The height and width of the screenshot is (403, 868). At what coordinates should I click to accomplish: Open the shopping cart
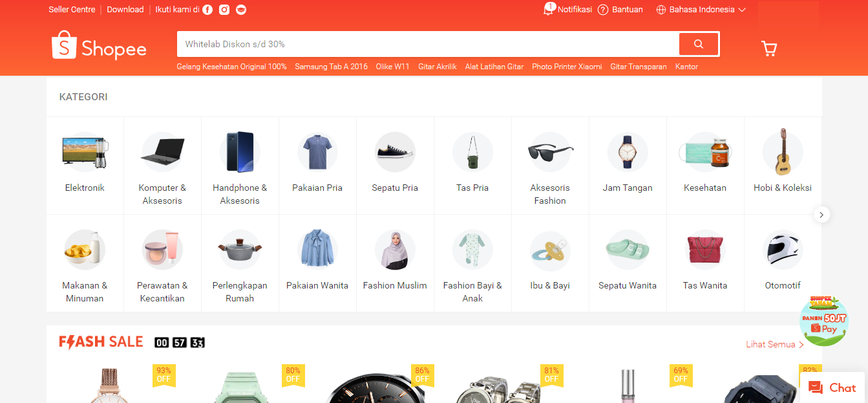768,48
